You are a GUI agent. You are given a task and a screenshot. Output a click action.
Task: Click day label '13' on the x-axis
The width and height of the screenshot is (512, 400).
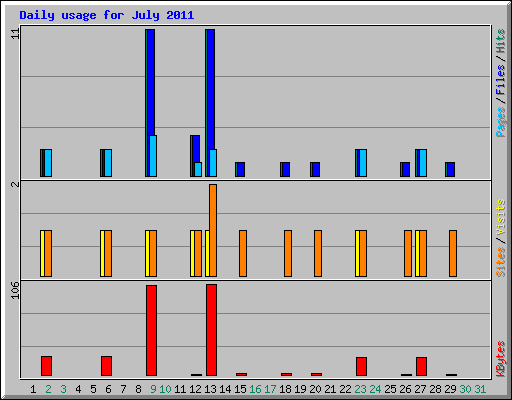pyautogui.click(x=210, y=389)
